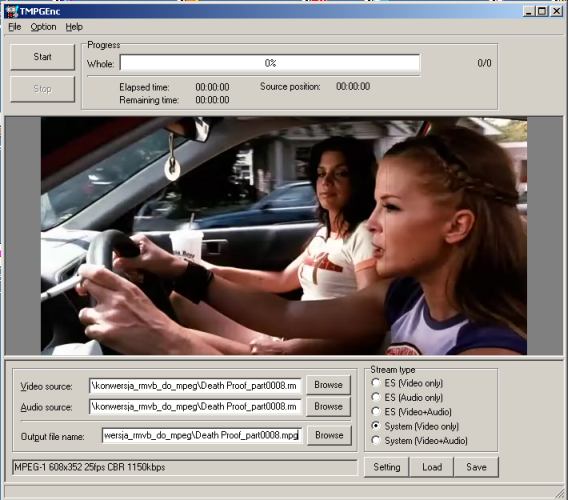Browse for the audio source file
The height and width of the screenshot is (500, 568).
[x=328, y=407]
